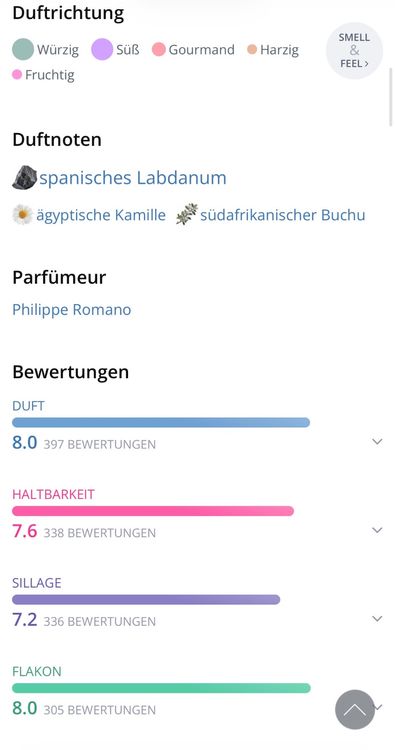The image size is (395, 750).
Task: Click the chamomile flower icon
Action: coord(22,215)
